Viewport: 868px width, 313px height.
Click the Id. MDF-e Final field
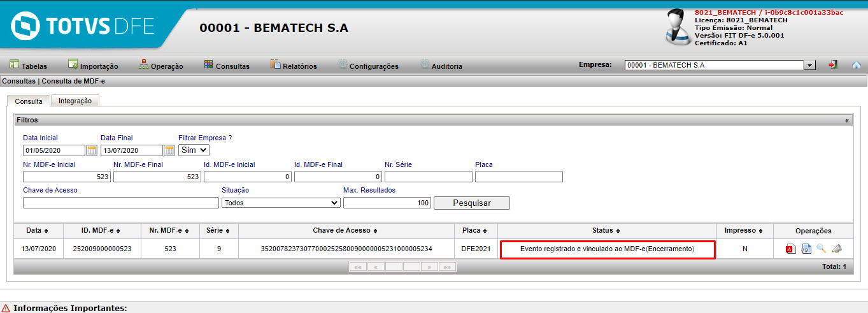[338, 177]
